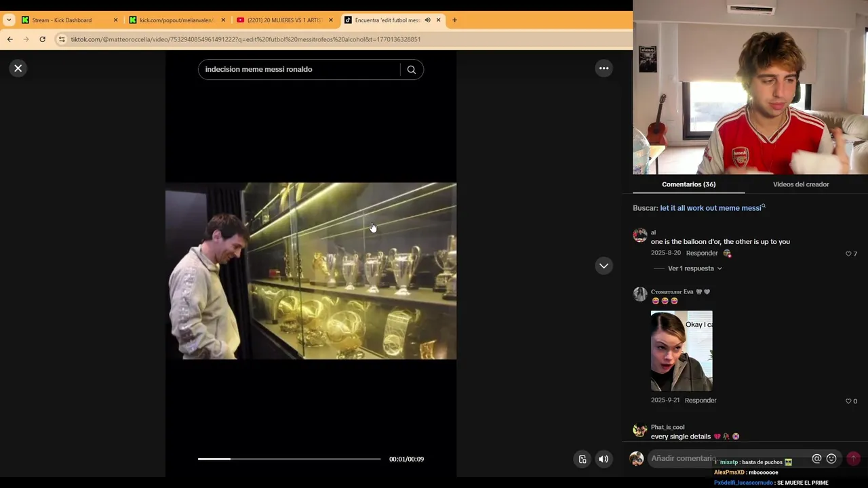Close the TikTok video viewer with X
This screenshot has width=868, height=488.
[x=18, y=68]
